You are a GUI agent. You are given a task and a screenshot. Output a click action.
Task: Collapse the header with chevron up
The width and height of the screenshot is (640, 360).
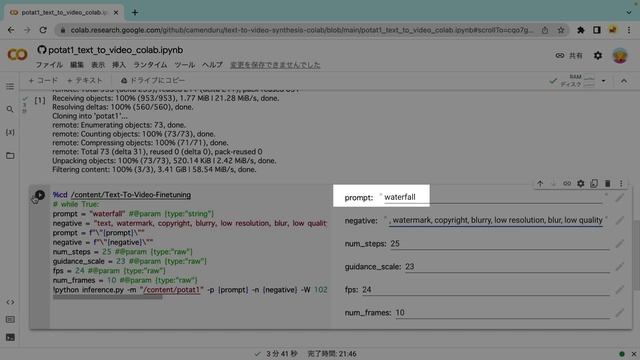click(624, 81)
